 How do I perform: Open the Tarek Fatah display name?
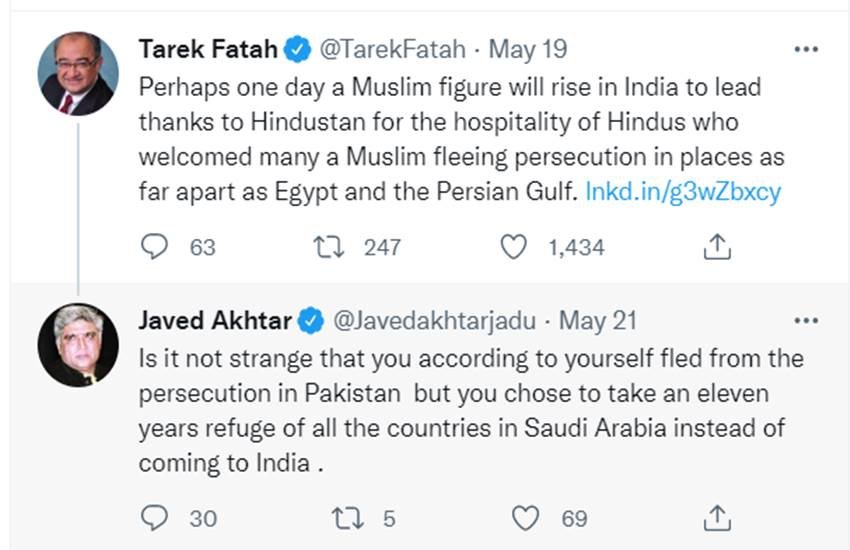click(x=208, y=49)
